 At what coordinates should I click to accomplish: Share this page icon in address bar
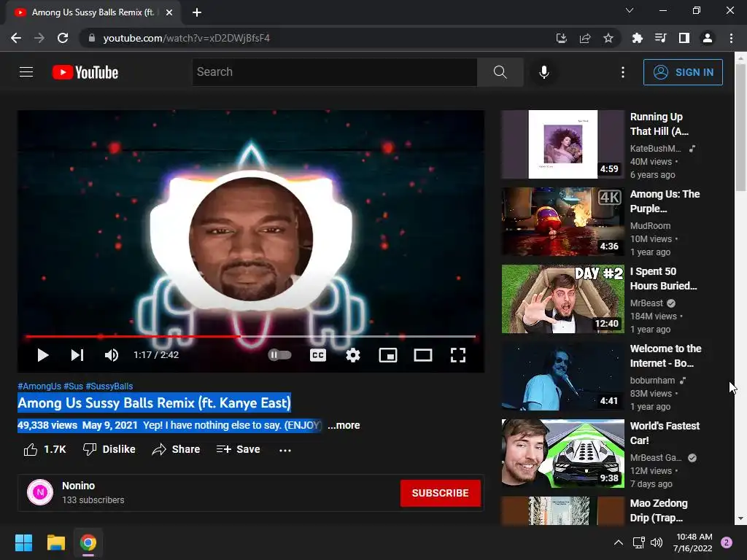(585, 38)
